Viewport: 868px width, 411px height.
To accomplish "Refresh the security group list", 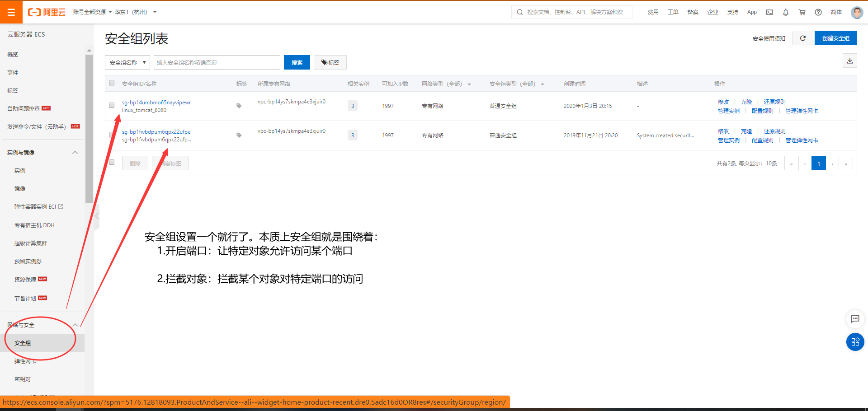I will click(x=803, y=38).
